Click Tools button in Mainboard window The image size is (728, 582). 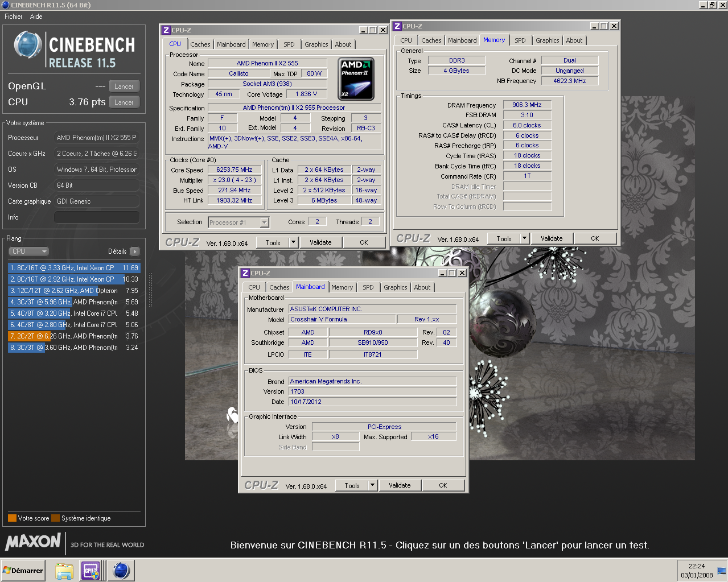352,485
